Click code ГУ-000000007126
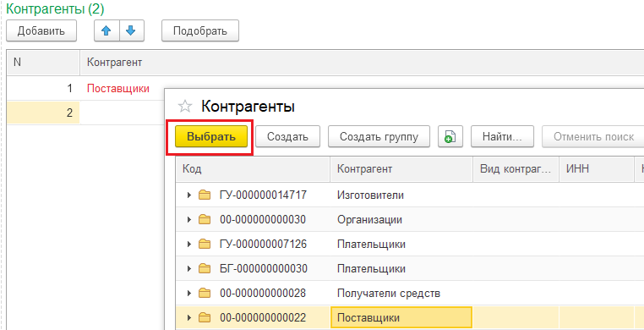The height and width of the screenshot is (330, 644). pyautogui.click(x=264, y=244)
